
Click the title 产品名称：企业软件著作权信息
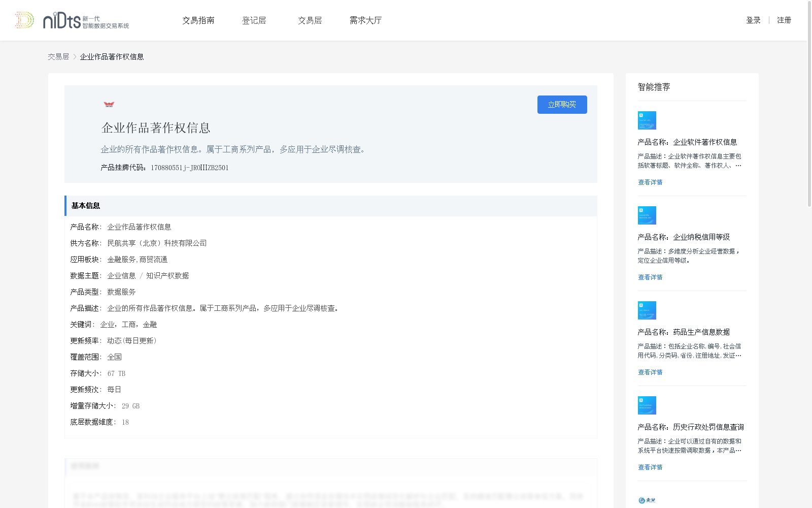687,142
